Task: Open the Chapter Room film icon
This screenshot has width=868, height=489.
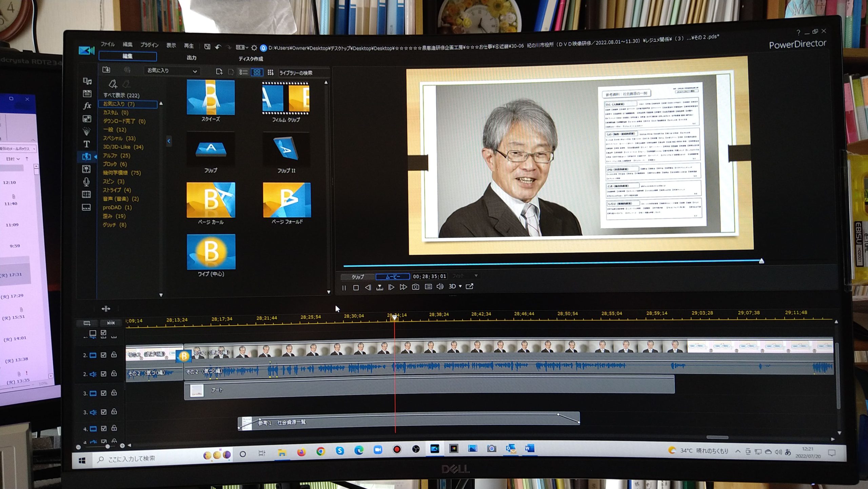Action: coord(86,195)
